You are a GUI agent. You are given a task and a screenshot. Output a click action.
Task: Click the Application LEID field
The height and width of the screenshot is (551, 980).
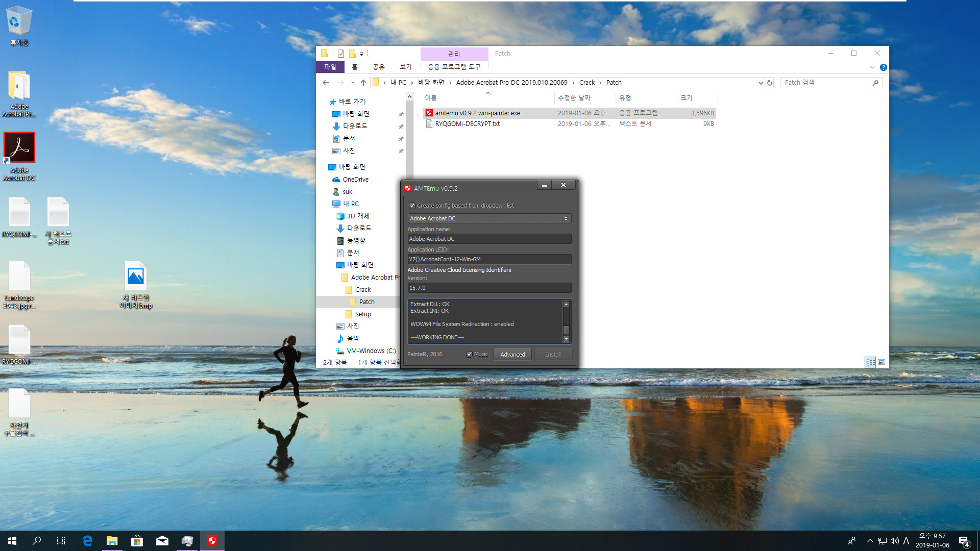tap(489, 259)
